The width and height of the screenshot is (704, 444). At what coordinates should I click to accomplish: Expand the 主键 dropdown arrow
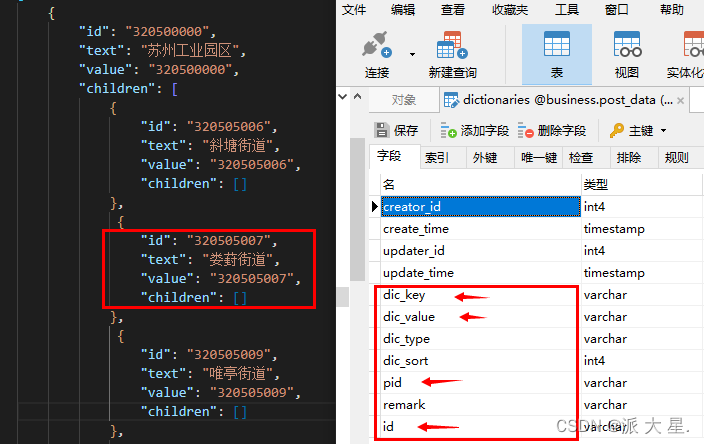tap(664, 131)
